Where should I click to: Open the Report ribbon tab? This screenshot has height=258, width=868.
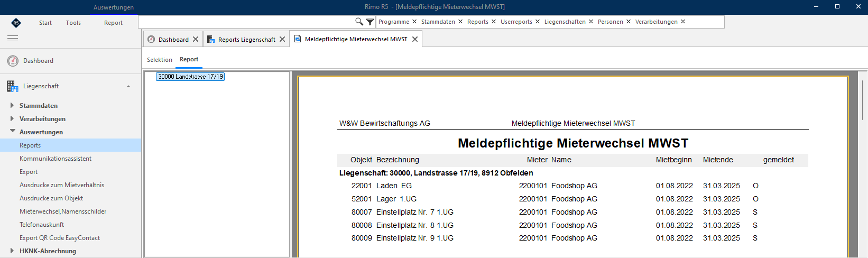pyautogui.click(x=113, y=23)
